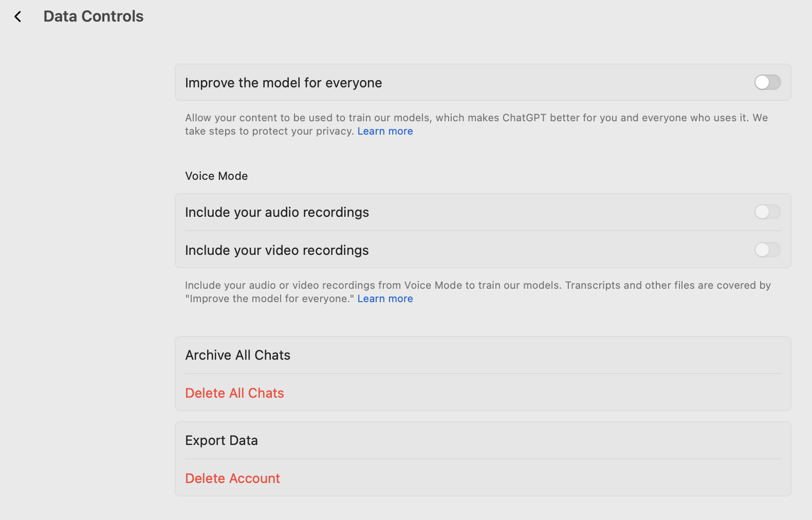The width and height of the screenshot is (812, 520).
Task: Click the Include your video recordings label
Action: point(277,250)
